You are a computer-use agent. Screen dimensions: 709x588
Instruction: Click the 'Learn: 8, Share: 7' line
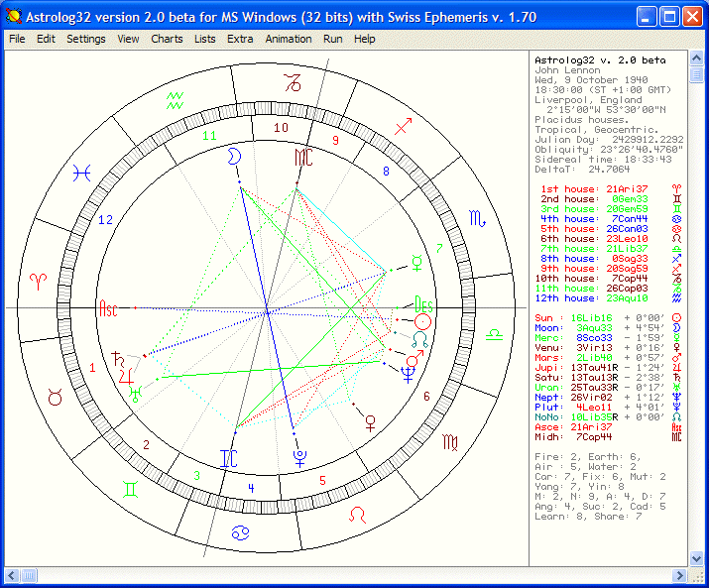click(x=588, y=516)
